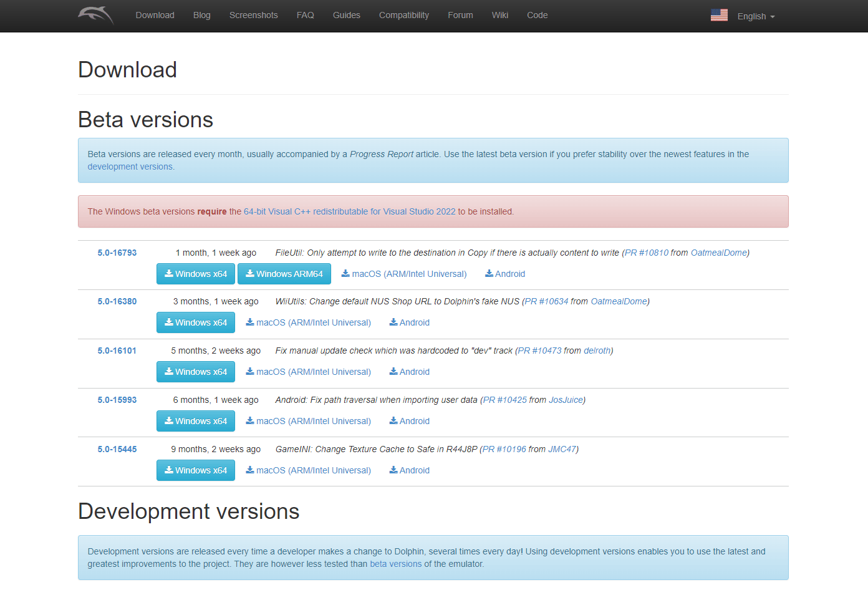The width and height of the screenshot is (868, 590).
Task: Open OatmealDome author link on 5.0-16793 row
Action: pyautogui.click(x=719, y=253)
